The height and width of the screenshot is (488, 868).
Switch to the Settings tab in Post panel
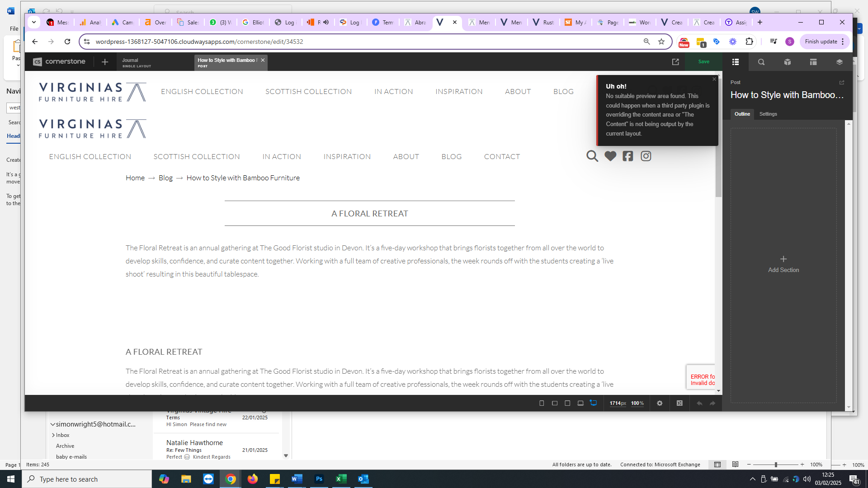tap(768, 114)
